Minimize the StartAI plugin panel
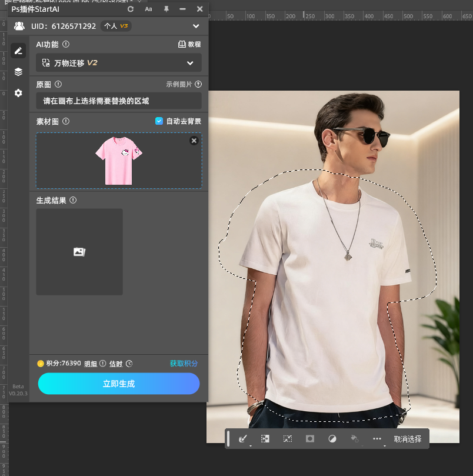The image size is (473, 476). pyautogui.click(x=182, y=9)
